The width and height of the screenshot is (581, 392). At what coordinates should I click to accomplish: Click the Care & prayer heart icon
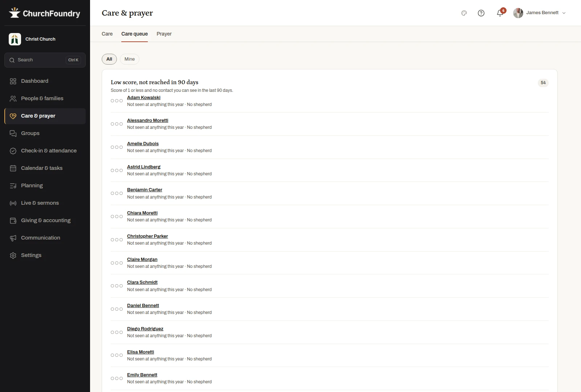point(13,116)
